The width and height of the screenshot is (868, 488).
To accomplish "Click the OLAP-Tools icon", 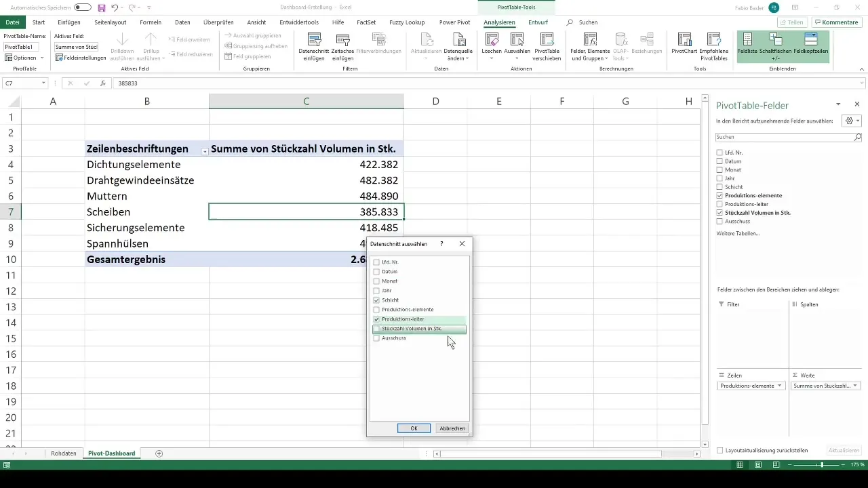I will 620,47.
